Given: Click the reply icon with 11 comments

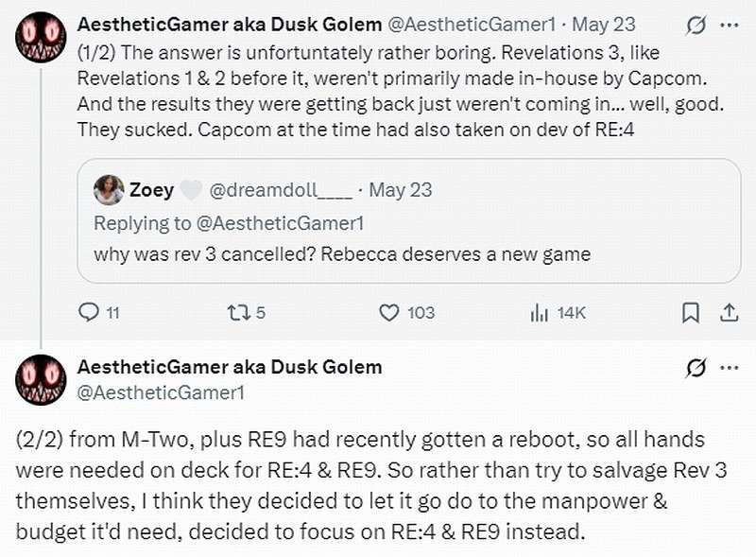Looking at the screenshot, I should pos(88,312).
